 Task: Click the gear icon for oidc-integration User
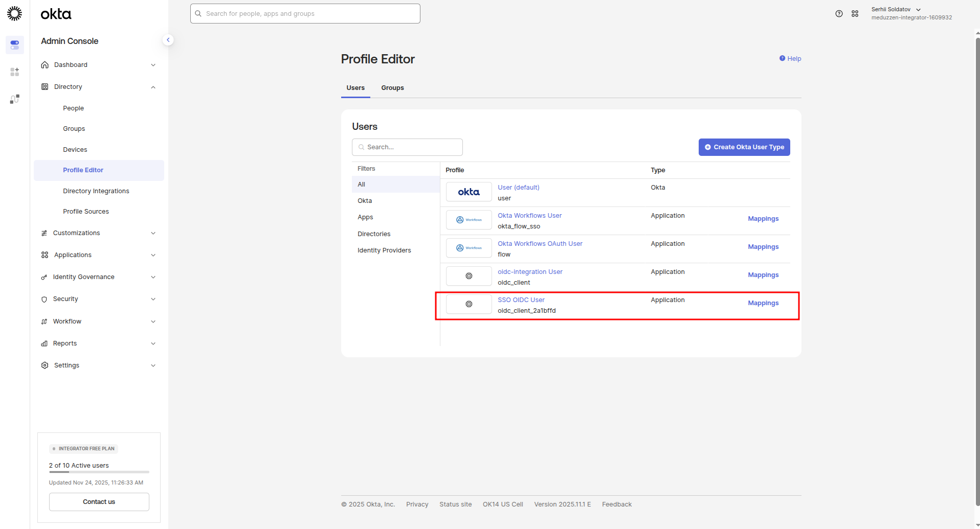[x=469, y=277]
